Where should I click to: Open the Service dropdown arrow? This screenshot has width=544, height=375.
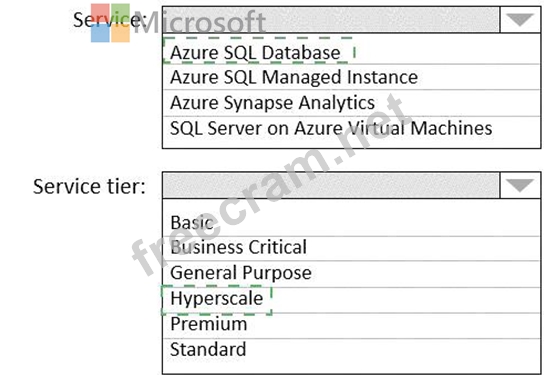(x=520, y=20)
